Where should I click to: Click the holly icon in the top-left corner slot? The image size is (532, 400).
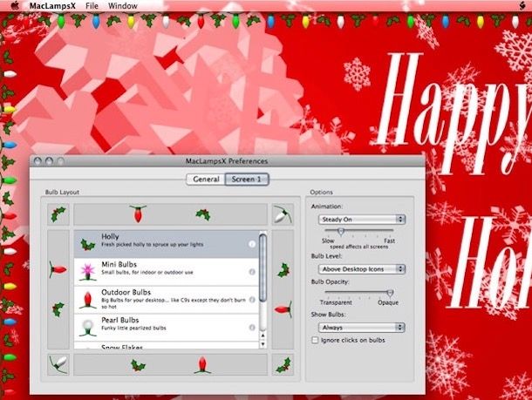tap(58, 214)
